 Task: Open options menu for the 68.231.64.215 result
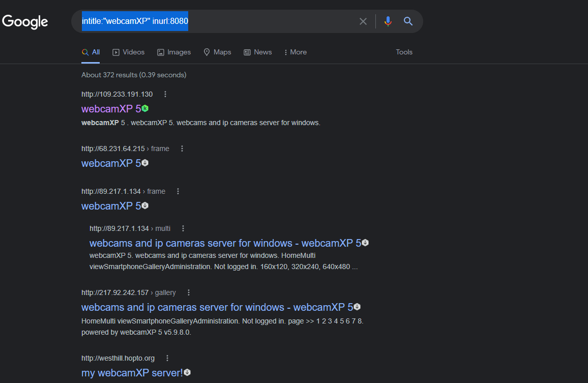tap(182, 149)
